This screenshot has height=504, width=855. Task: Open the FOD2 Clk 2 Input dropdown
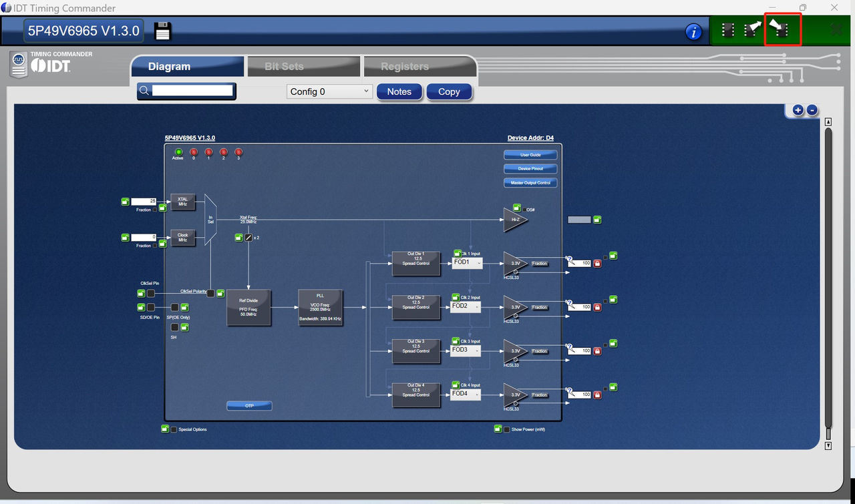coord(466,306)
